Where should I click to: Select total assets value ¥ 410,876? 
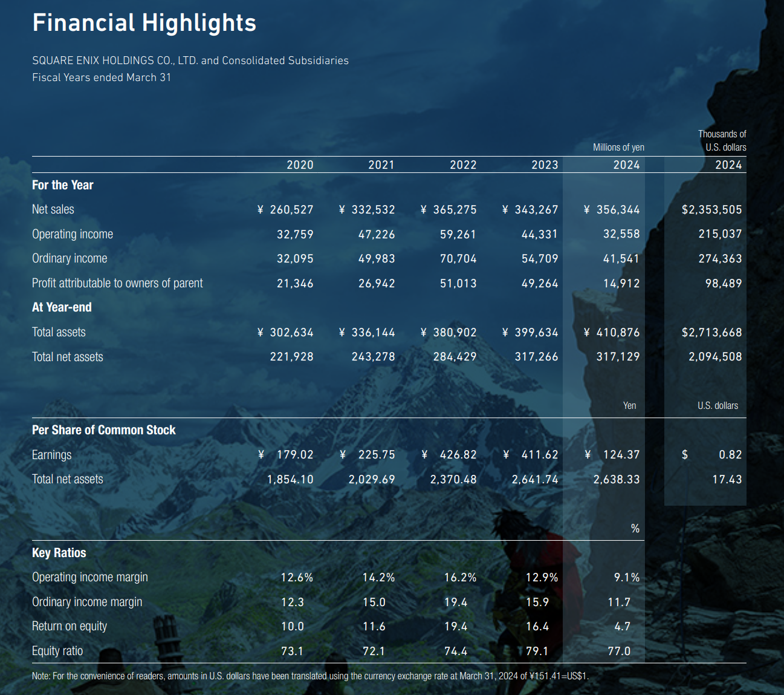pos(612,332)
